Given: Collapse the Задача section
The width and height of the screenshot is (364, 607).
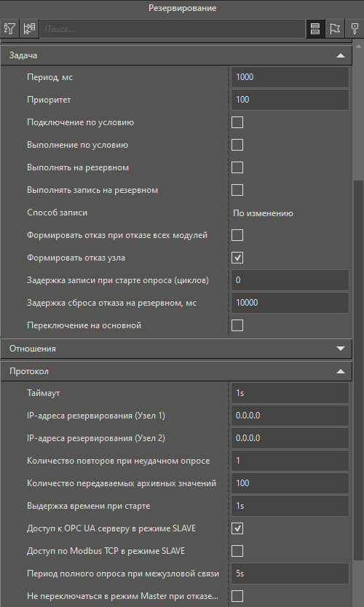Looking at the screenshot, I should 341,55.
